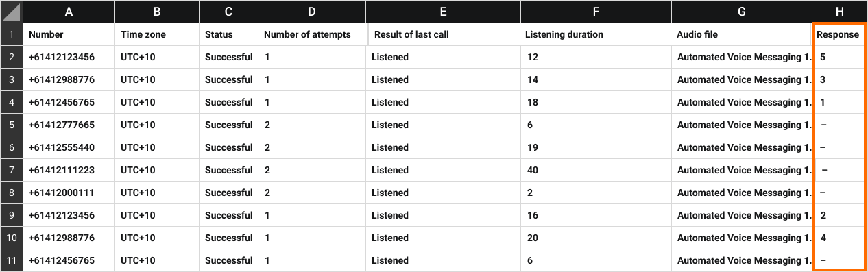
Task: Select column H header
Action: (x=838, y=12)
